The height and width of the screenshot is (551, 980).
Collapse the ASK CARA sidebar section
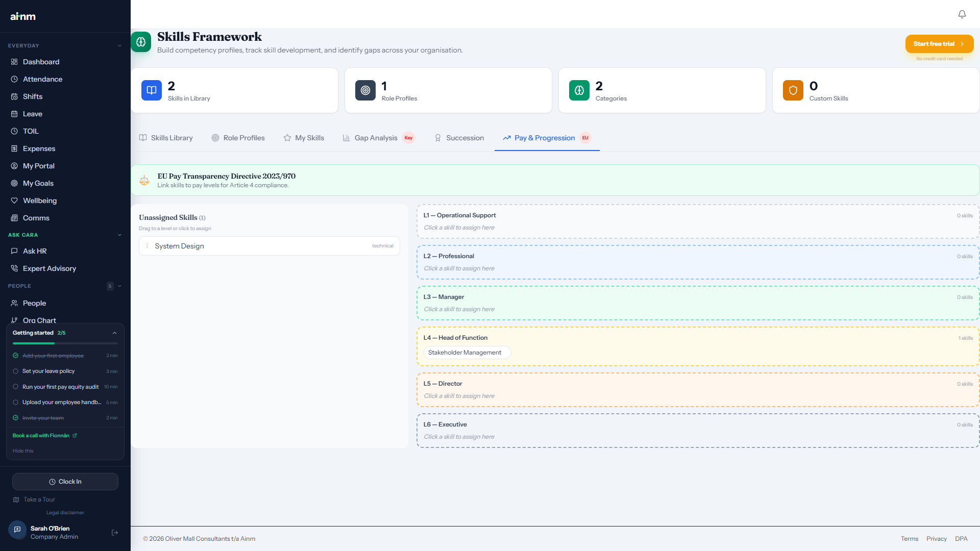coord(119,235)
